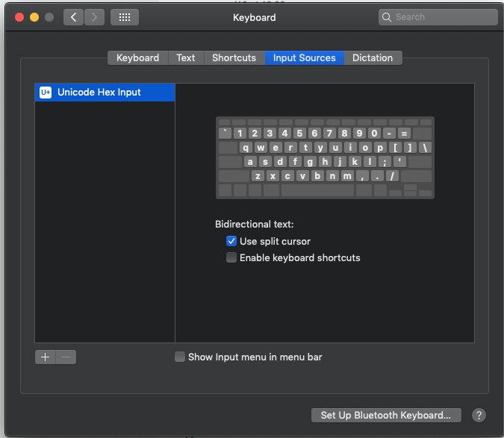Click the minus button to remove source

66,357
